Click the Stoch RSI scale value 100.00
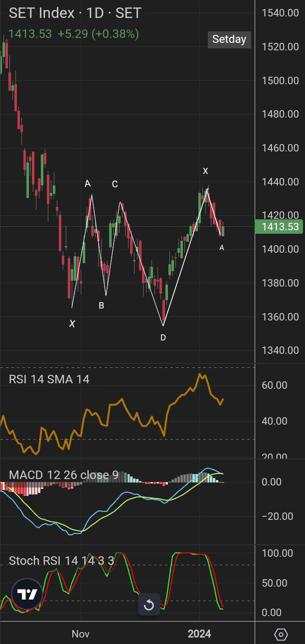This screenshot has width=305, height=644. pyautogui.click(x=278, y=553)
